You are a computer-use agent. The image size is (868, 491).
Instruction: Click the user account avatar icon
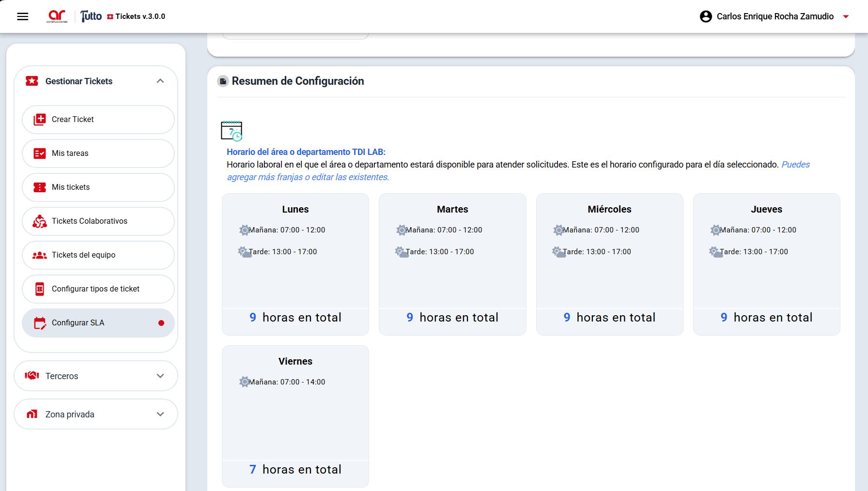[706, 16]
